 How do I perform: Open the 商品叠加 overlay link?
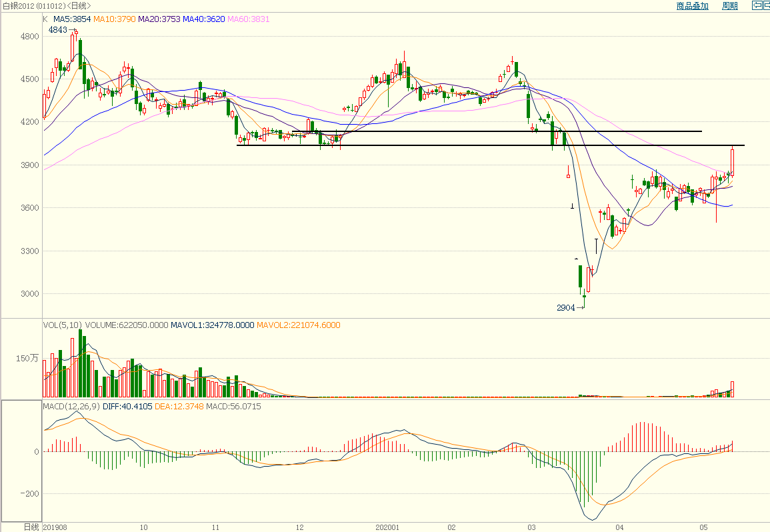click(692, 6)
